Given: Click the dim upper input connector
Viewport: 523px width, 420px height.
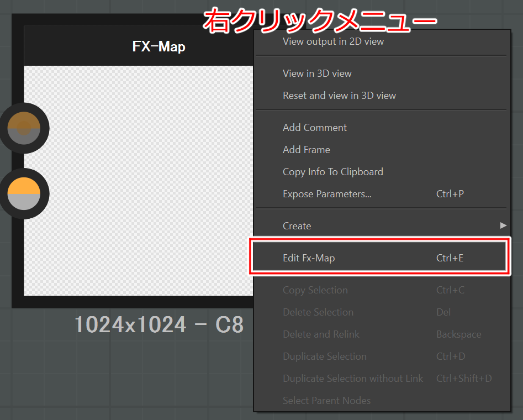Looking at the screenshot, I should (x=24, y=128).
